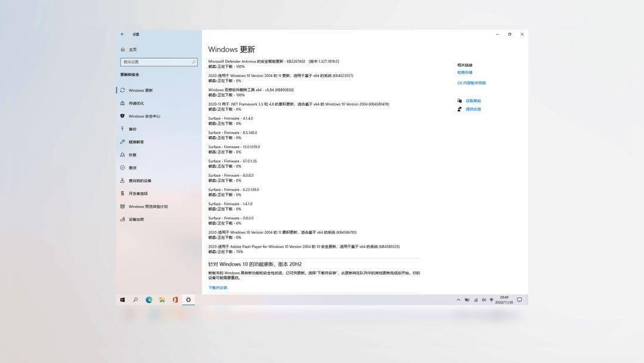The height and width of the screenshot is (363, 644).
Task: Open the notification center icon
Action: (x=519, y=300)
